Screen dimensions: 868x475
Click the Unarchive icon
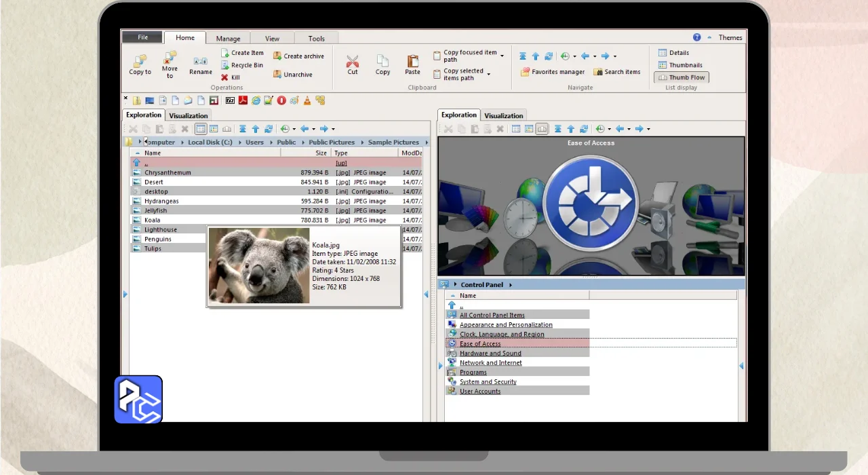point(277,75)
